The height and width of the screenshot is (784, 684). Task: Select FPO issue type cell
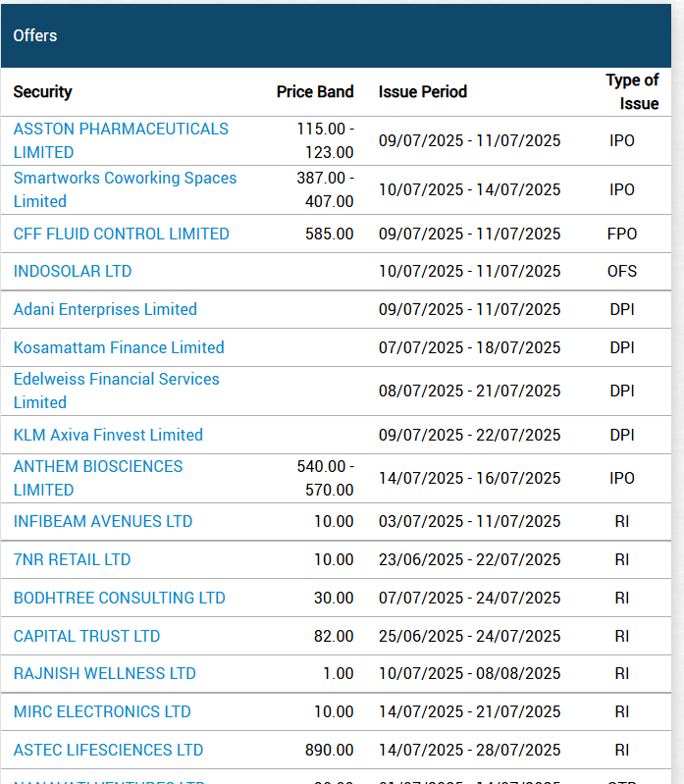[622, 234]
